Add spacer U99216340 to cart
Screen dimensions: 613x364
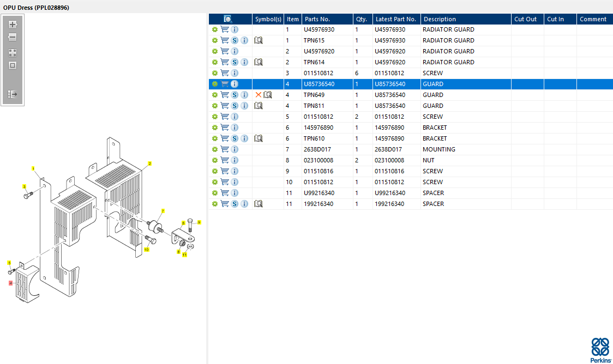pos(225,193)
